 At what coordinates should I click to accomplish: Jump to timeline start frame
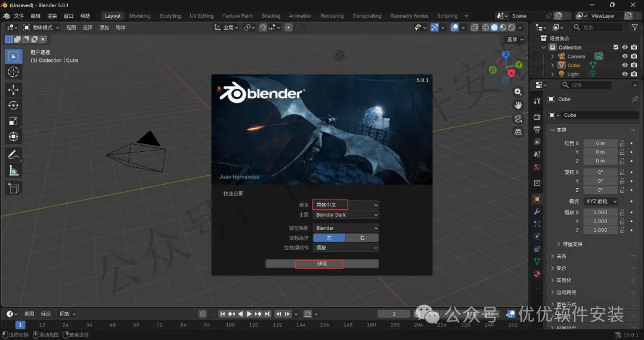click(x=222, y=314)
